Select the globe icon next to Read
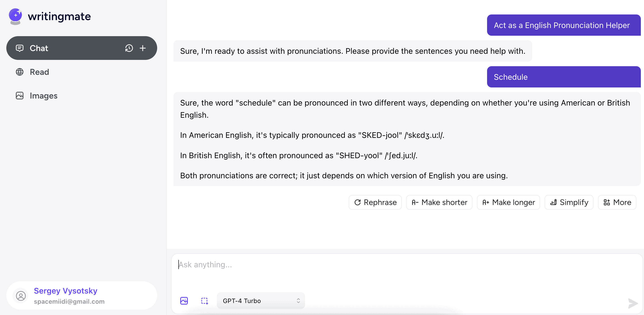Screen dimensions: 644x315 20,72
